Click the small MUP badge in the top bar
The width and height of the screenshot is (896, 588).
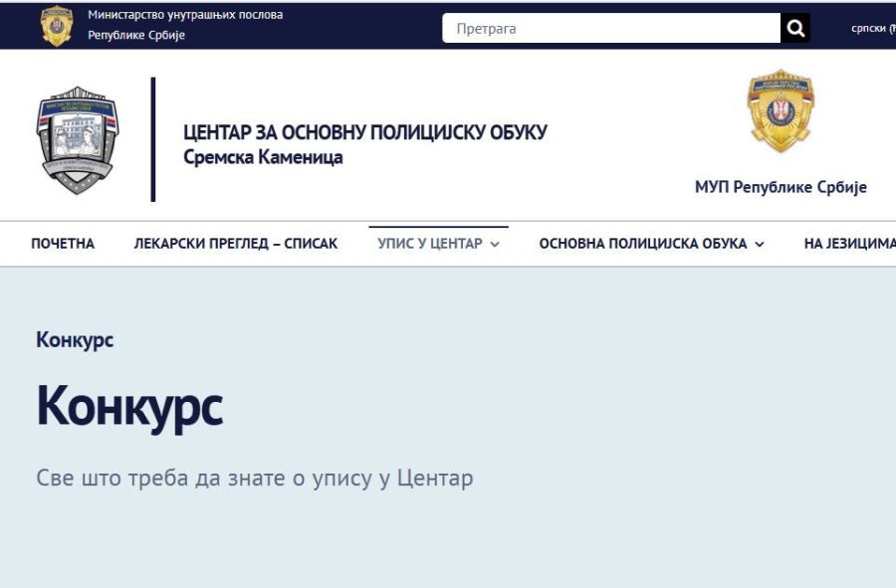[57, 26]
